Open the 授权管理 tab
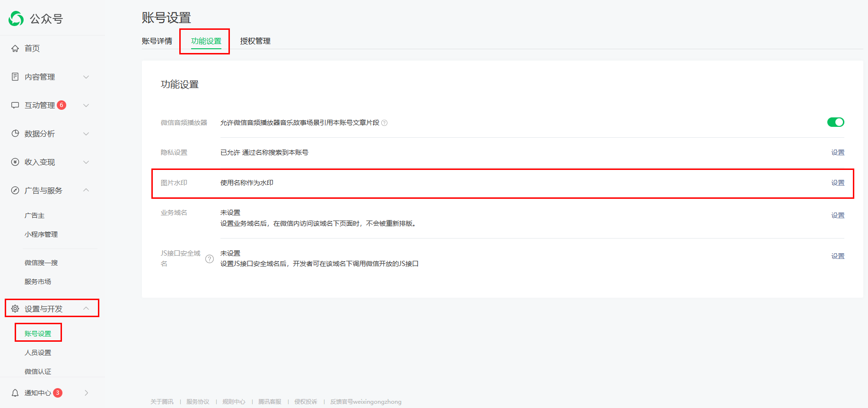The image size is (868, 408). [255, 41]
